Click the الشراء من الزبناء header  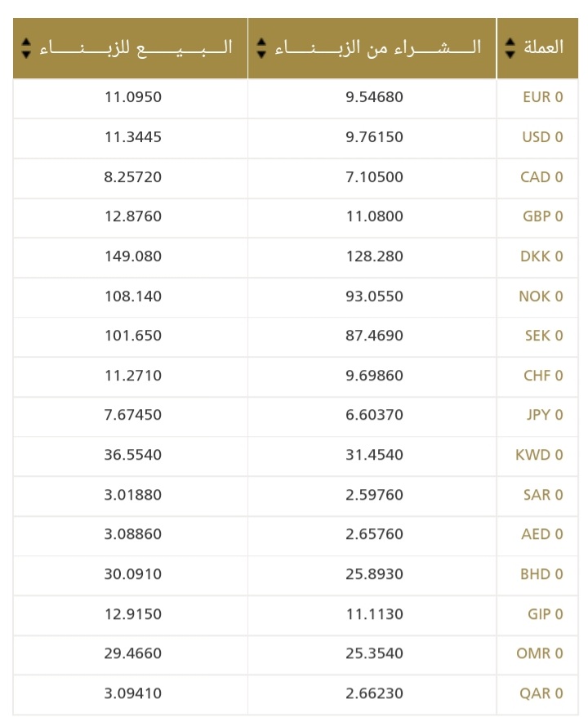(x=372, y=48)
